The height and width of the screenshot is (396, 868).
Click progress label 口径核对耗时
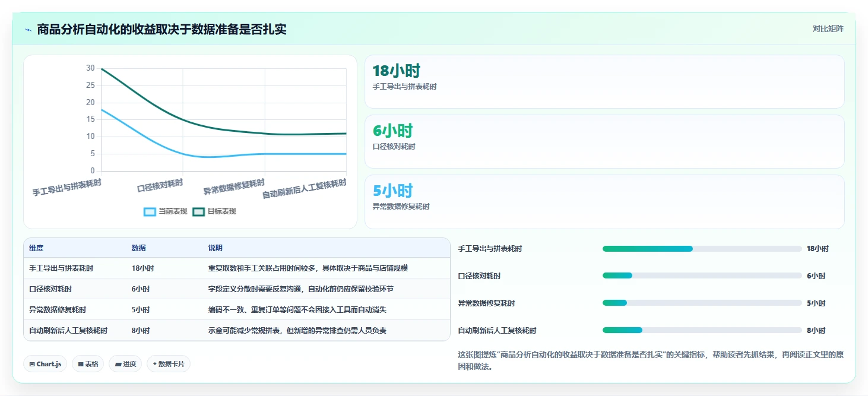click(x=479, y=276)
